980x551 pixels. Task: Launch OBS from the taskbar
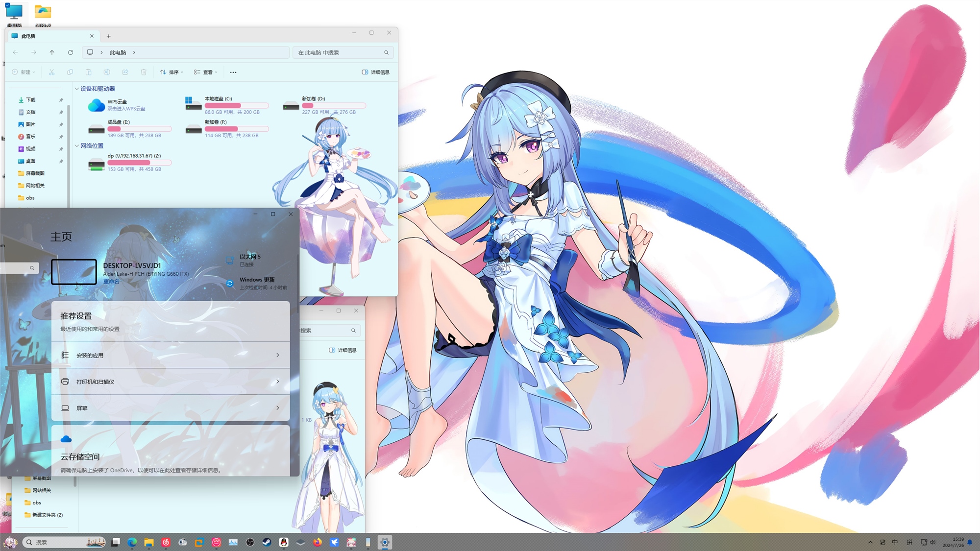250,542
